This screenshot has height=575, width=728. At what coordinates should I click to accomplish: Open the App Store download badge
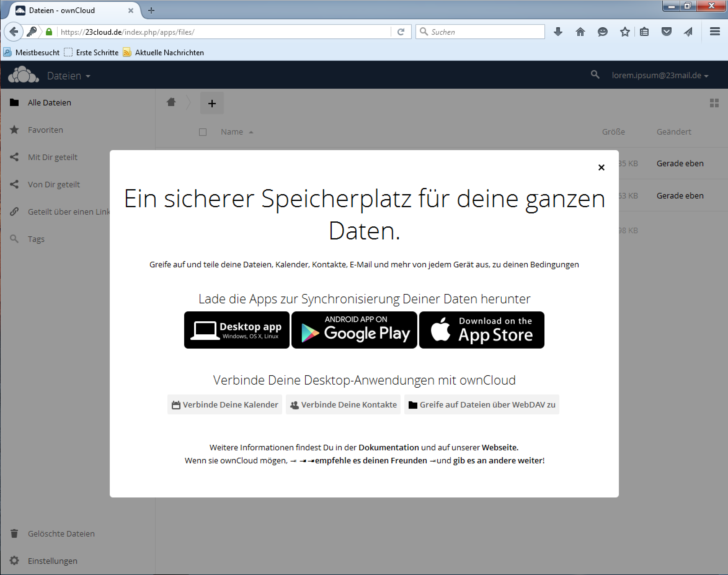(x=481, y=330)
